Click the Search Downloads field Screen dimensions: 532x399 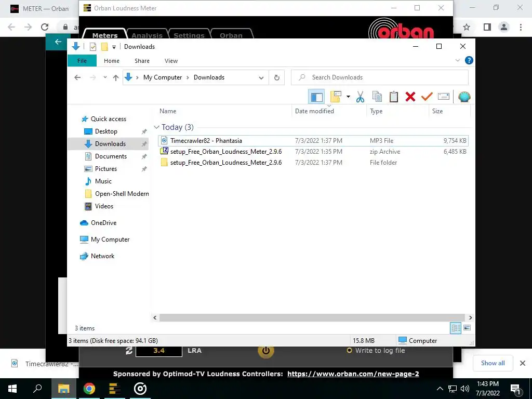(380, 77)
